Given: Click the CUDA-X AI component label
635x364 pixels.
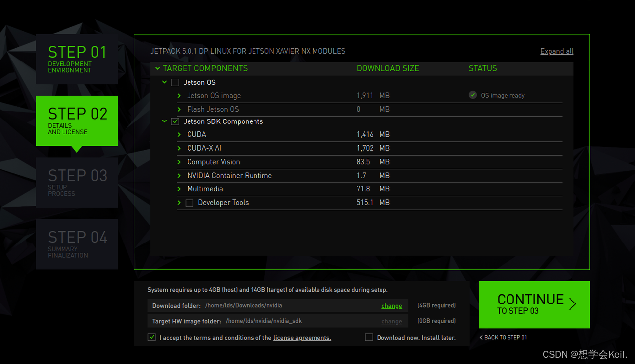Looking at the screenshot, I should tap(204, 148).
